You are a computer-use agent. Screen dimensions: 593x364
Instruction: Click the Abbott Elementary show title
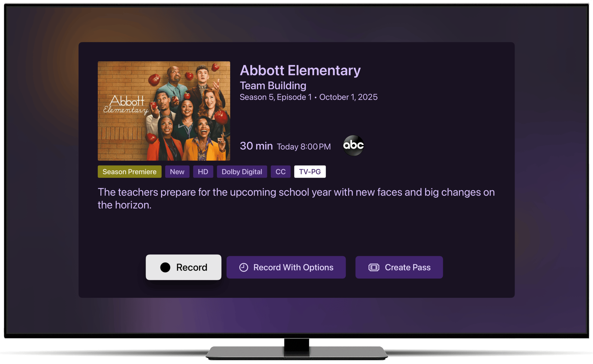tap(300, 71)
